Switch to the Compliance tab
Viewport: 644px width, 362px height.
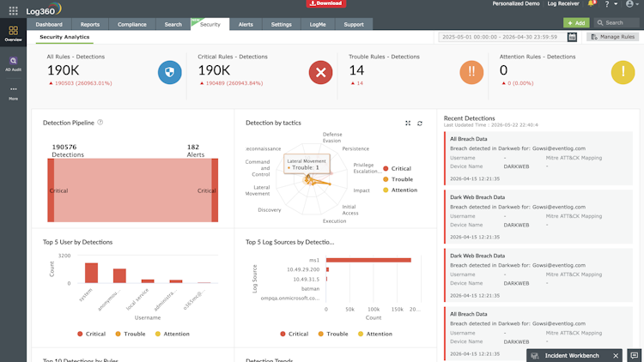tap(132, 24)
